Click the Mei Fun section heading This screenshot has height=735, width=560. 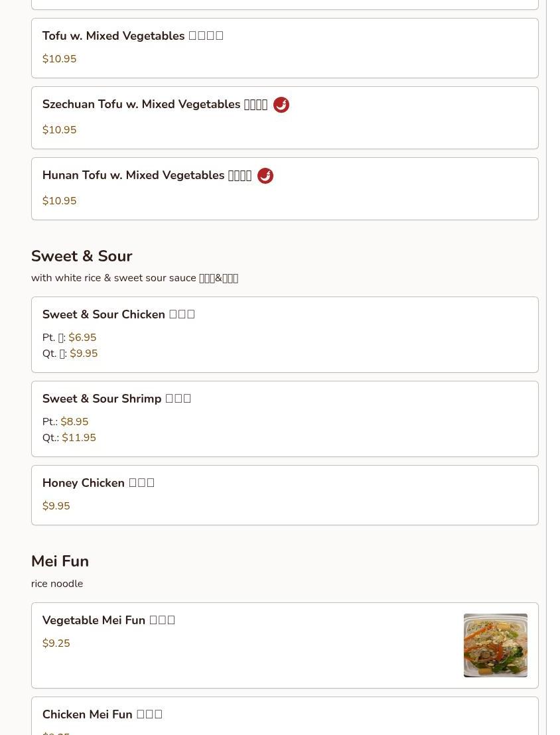pos(60,561)
